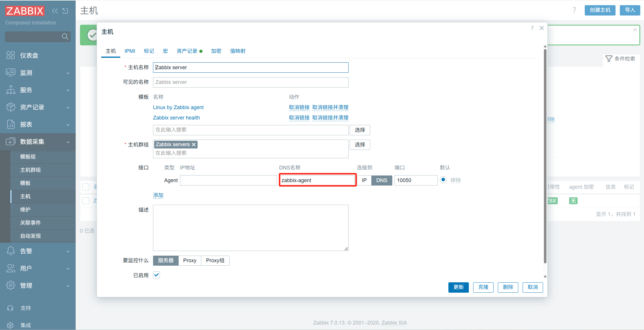Click the Services (服务) sidebar icon
This screenshot has height=330, width=644.
[x=11, y=90]
